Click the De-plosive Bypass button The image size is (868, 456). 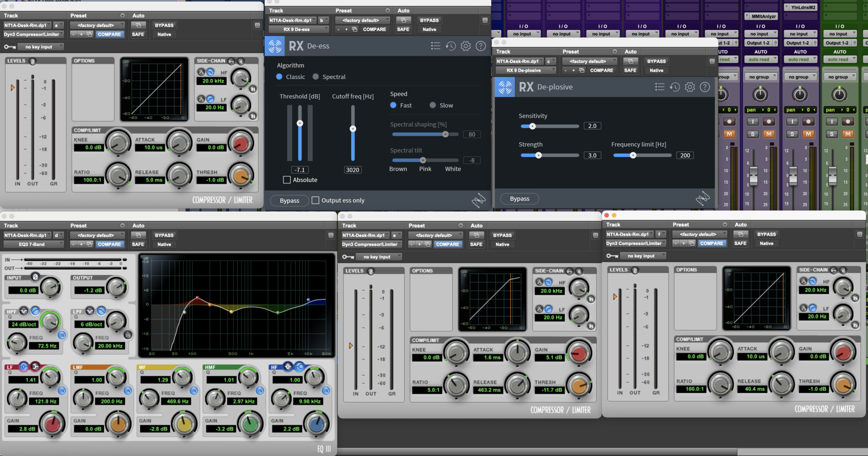tap(519, 199)
